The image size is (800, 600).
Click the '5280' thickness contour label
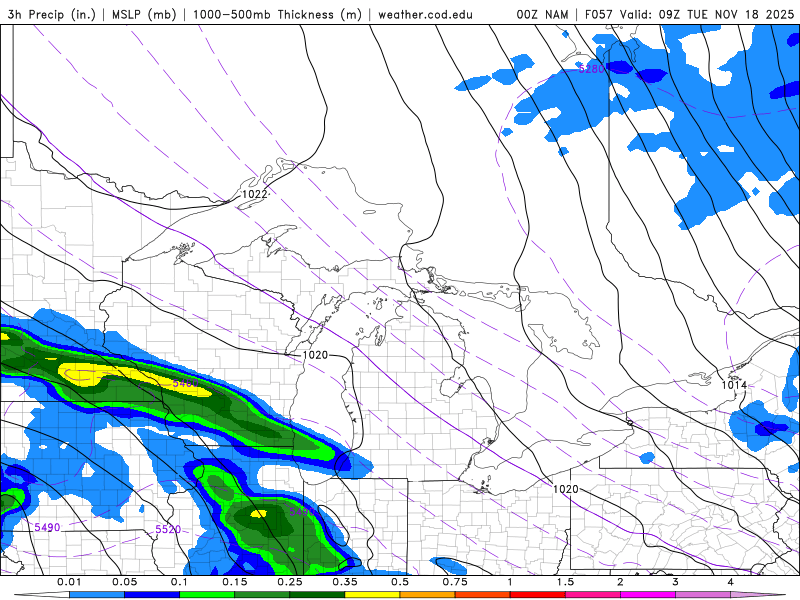pyautogui.click(x=591, y=68)
